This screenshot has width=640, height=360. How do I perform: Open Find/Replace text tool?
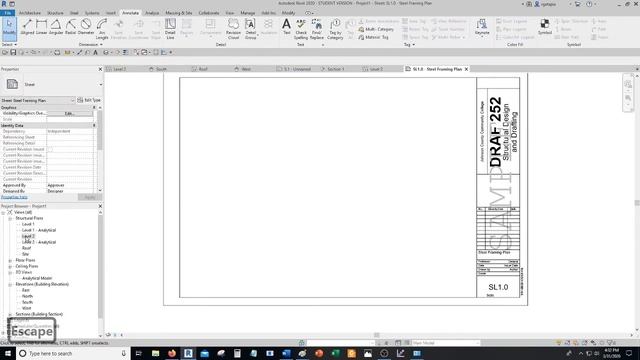pyautogui.click(x=317, y=29)
